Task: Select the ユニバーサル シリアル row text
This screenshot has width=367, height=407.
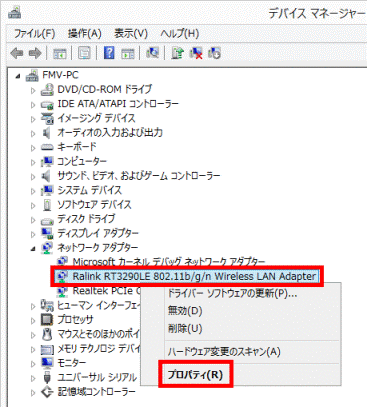Action: coord(97,377)
